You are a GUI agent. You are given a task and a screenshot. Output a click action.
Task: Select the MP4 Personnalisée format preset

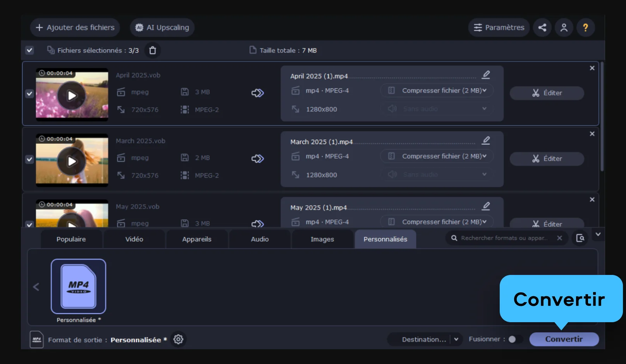(78, 287)
